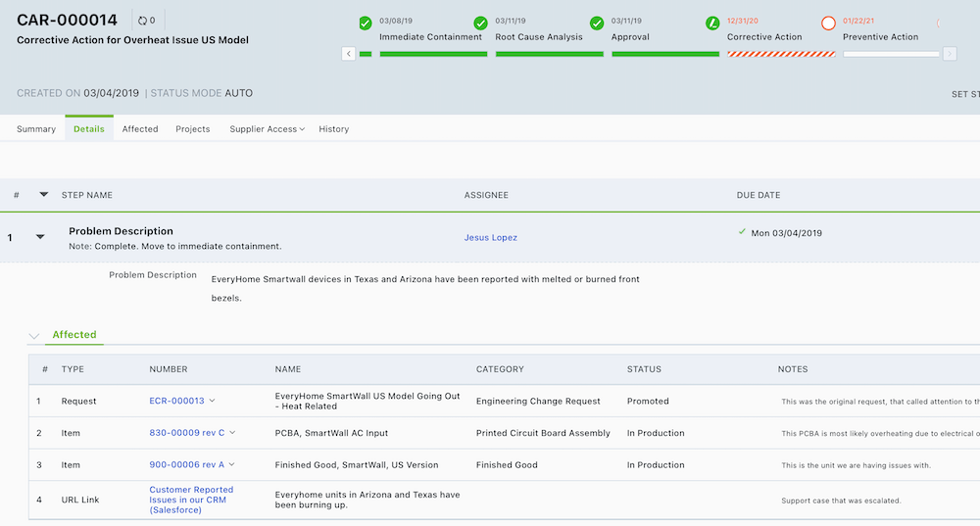
Task: Switch to the History tab
Action: point(333,129)
